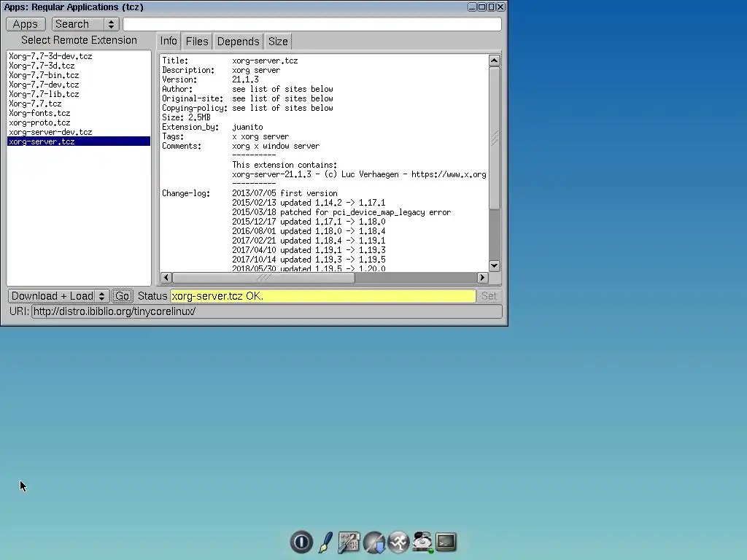Open the Mount Tool hard drive icon
Image resolution: width=747 pixels, height=560 pixels.
[422, 542]
